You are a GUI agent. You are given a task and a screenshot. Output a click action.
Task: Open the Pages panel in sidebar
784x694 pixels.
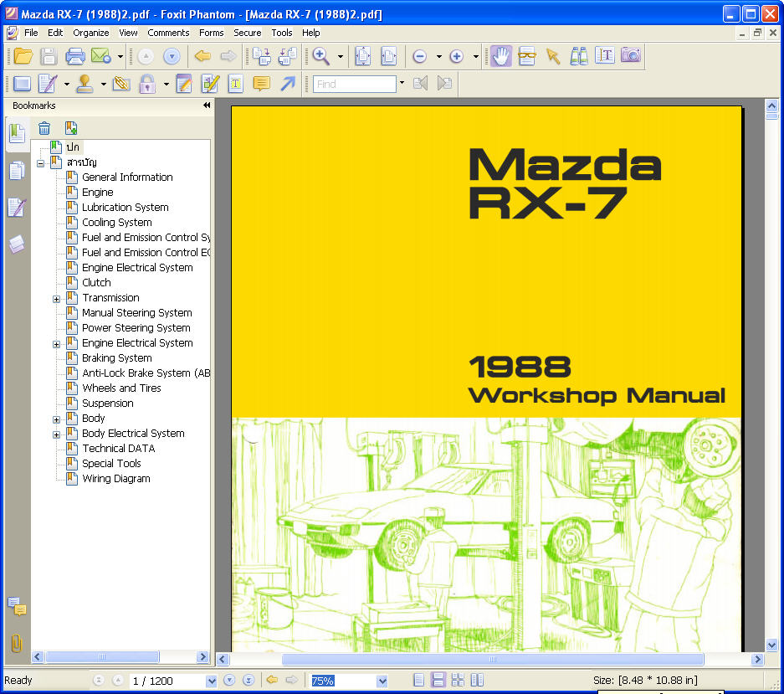pos(17,171)
